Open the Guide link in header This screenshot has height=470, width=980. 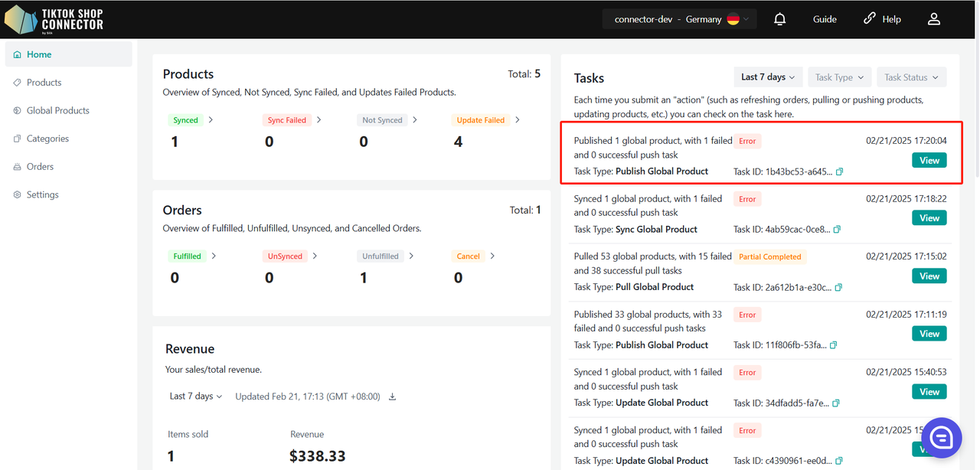[825, 19]
